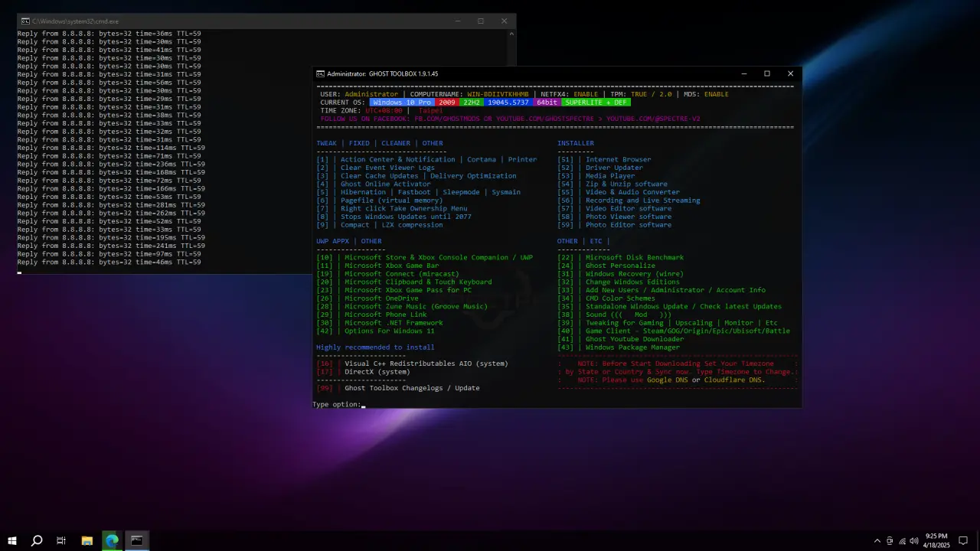Minimize the Ghost Toolbox window
Screen dimensions: 980x551
click(x=743, y=73)
